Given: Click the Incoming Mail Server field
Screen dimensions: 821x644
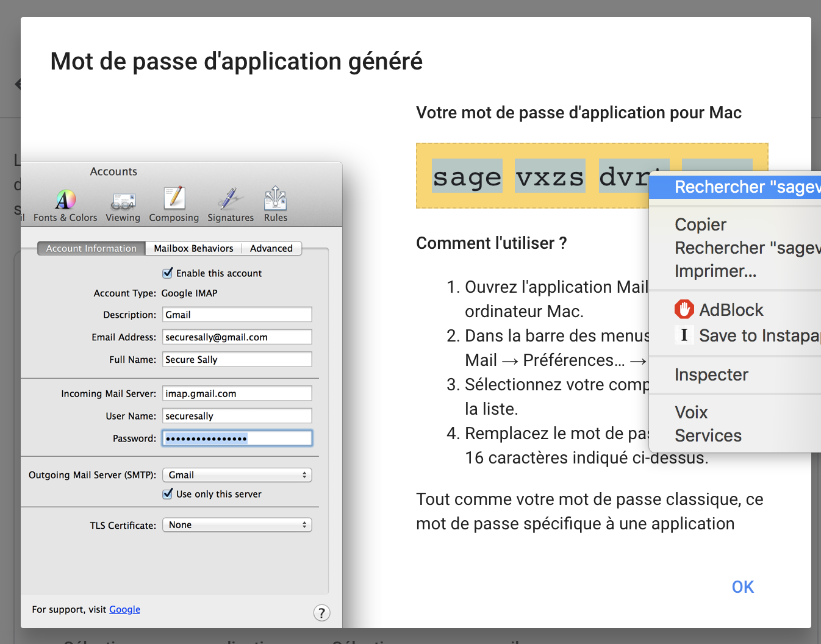Looking at the screenshot, I should pos(237,393).
